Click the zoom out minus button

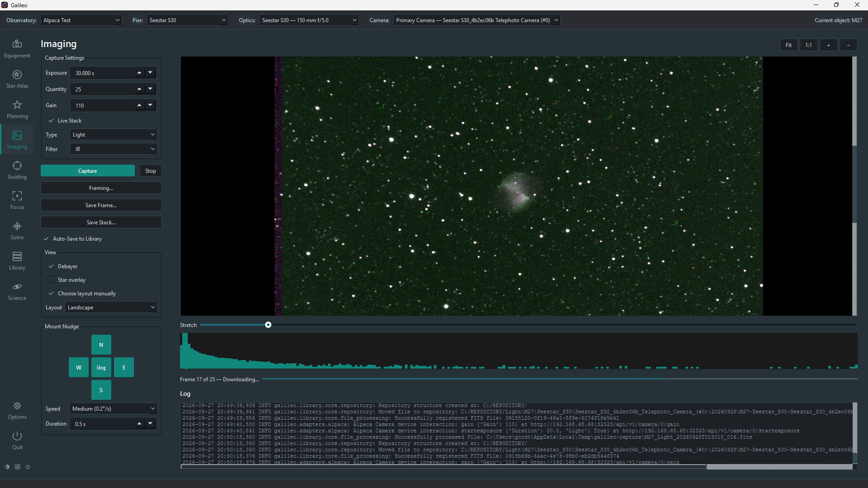pos(848,45)
